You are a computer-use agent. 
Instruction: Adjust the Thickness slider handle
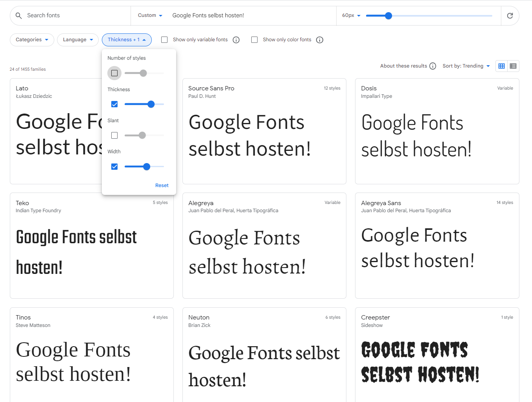[x=151, y=104]
